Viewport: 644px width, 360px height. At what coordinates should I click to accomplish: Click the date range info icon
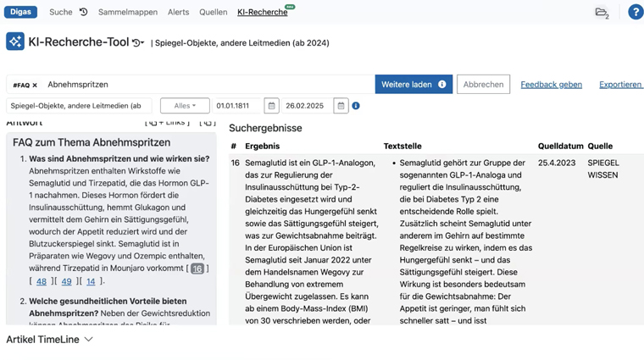[x=356, y=106]
